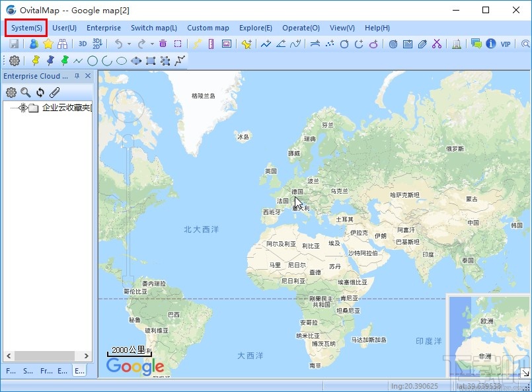The height and width of the screenshot is (392, 532).
Task: Open the redo history dropdown arrow
Action: coord(152,44)
